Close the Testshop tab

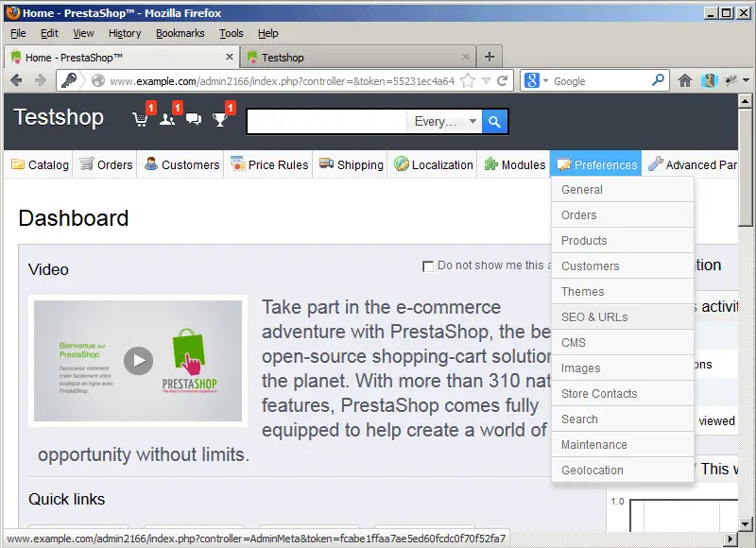pos(465,57)
